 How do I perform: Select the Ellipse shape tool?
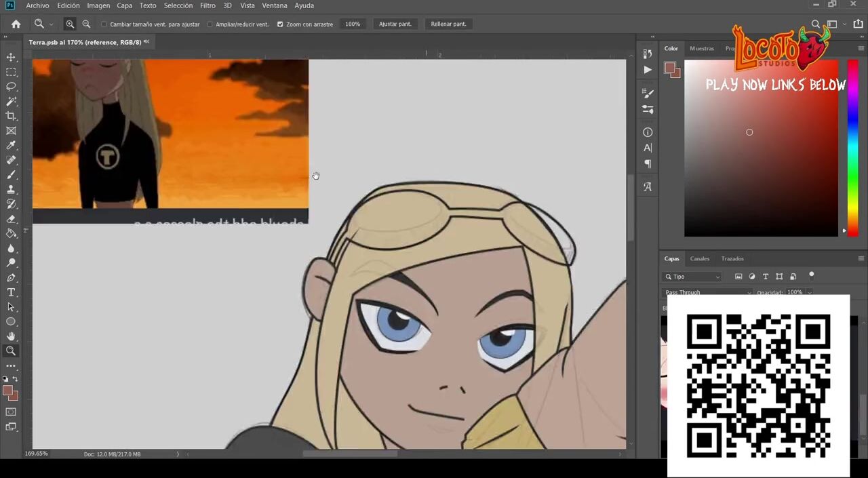tap(11, 322)
